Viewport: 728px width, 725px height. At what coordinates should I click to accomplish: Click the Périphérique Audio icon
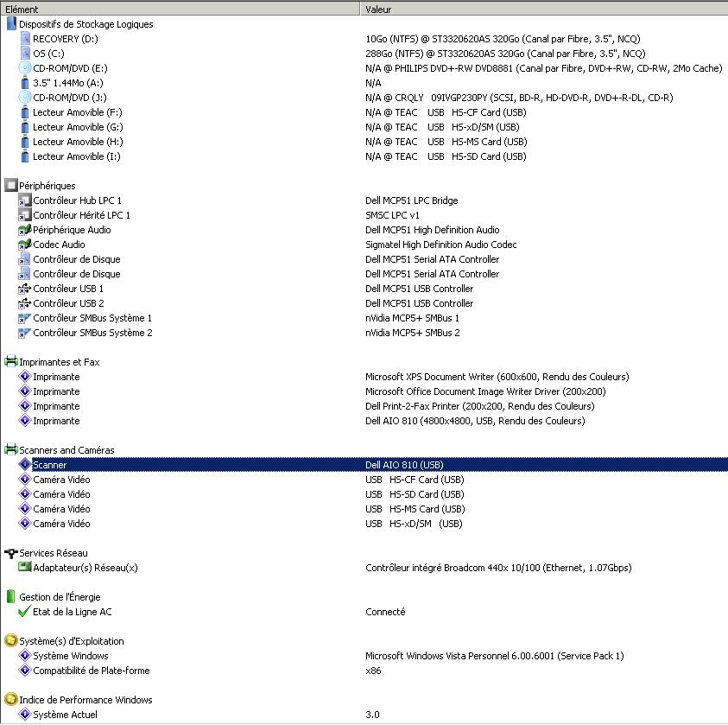(24, 230)
